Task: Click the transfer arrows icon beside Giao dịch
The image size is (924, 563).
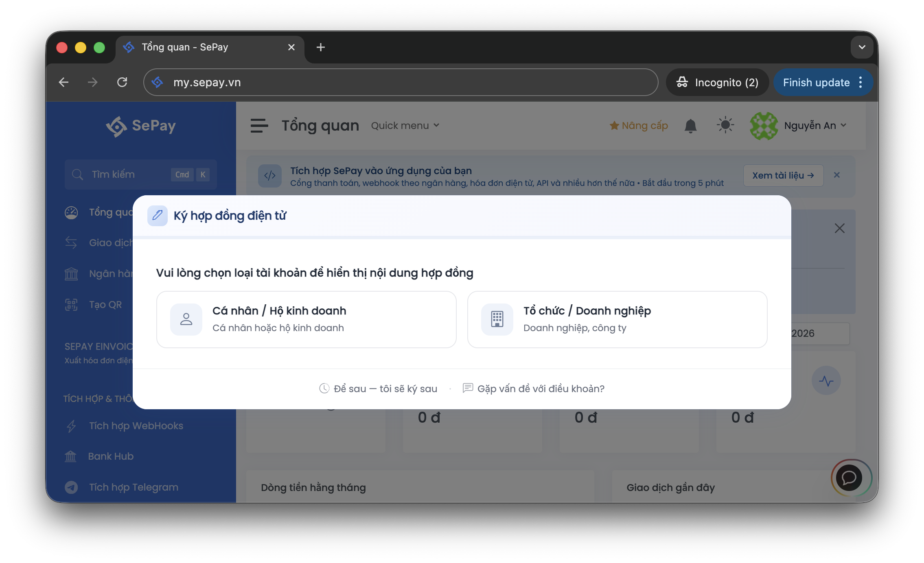Action: click(71, 243)
